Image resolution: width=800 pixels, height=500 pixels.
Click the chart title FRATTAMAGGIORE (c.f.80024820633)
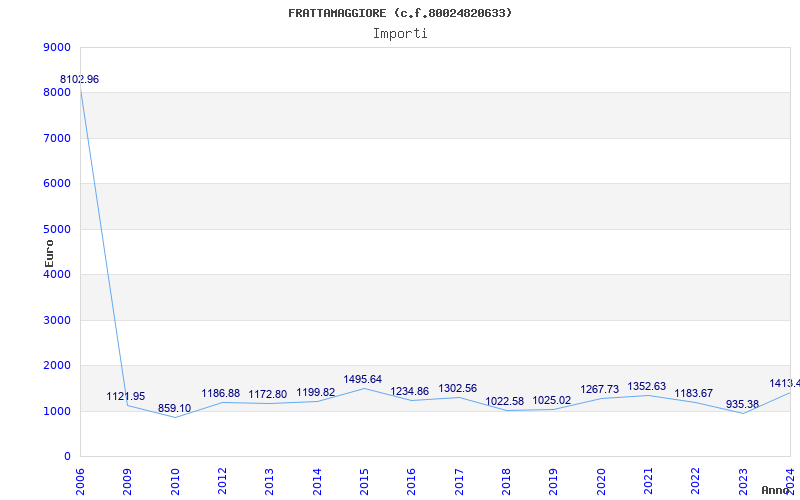click(400, 13)
